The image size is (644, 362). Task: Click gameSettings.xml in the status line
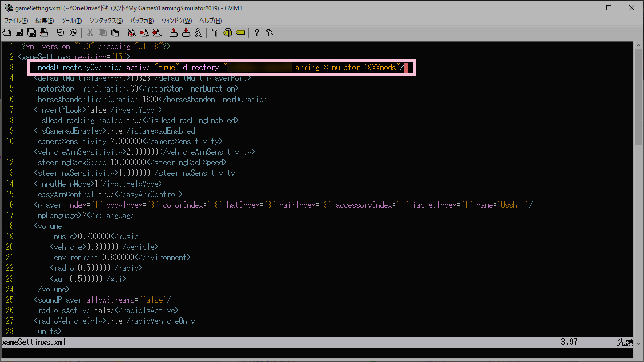pyautogui.click(x=34, y=342)
